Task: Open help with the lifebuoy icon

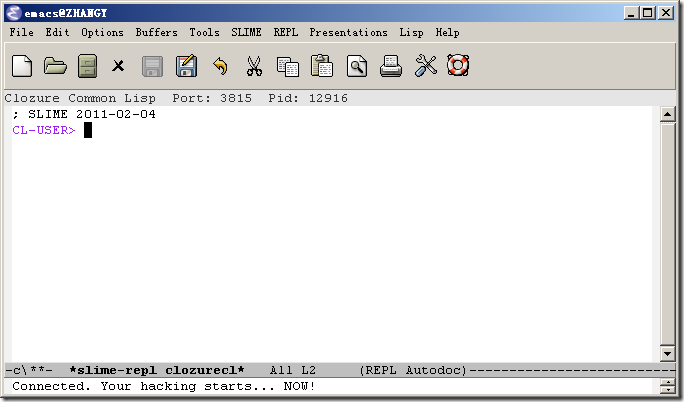Action: pos(458,66)
